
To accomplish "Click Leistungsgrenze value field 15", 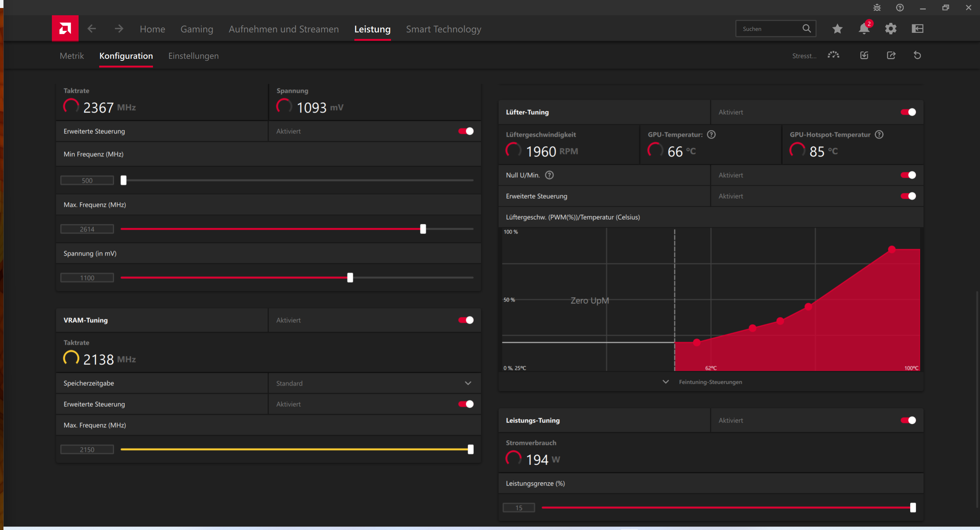I will pyautogui.click(x=519, y=507).
